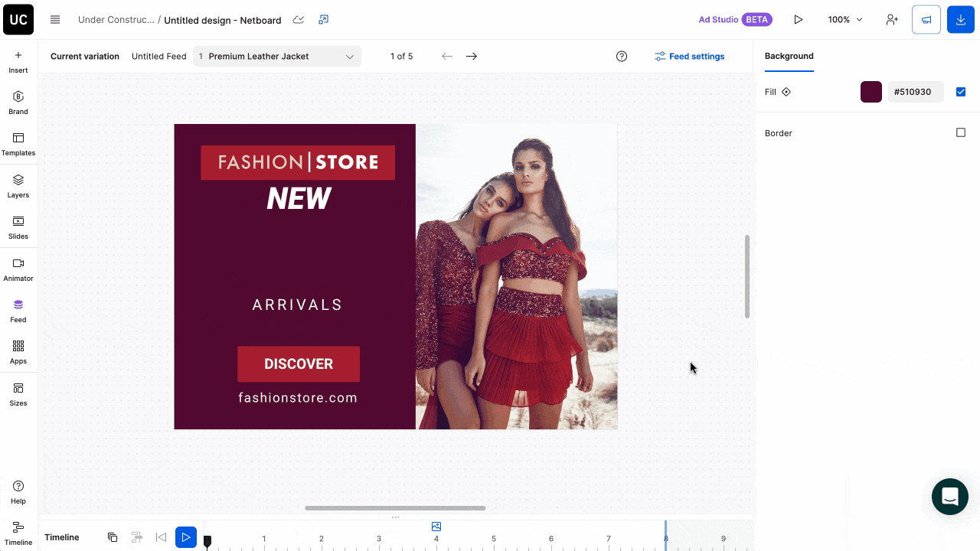
Task: Click Under Construc... breadcrumb link
Action: (x=116, y=20)
